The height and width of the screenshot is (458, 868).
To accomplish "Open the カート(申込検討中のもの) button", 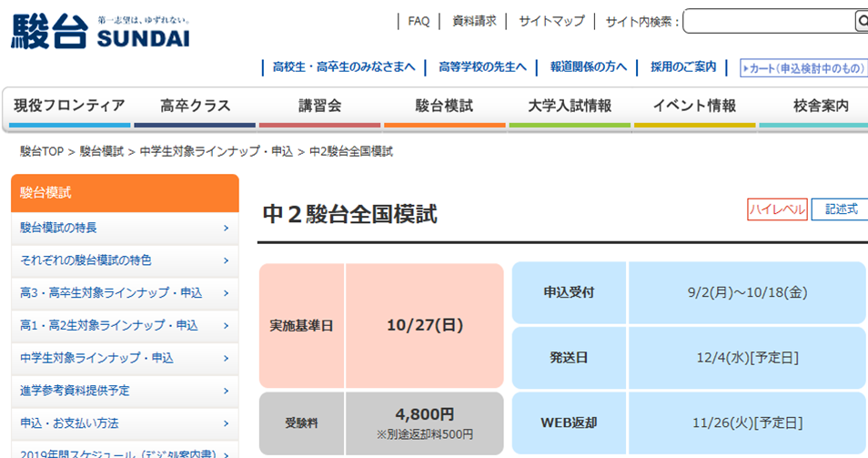I will (x=803, y=68).
